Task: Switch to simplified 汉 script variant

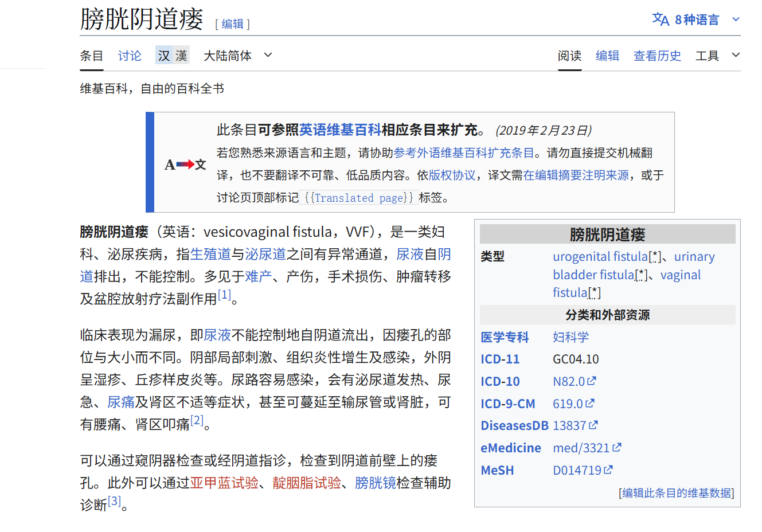Action: [x=164, y=56]
